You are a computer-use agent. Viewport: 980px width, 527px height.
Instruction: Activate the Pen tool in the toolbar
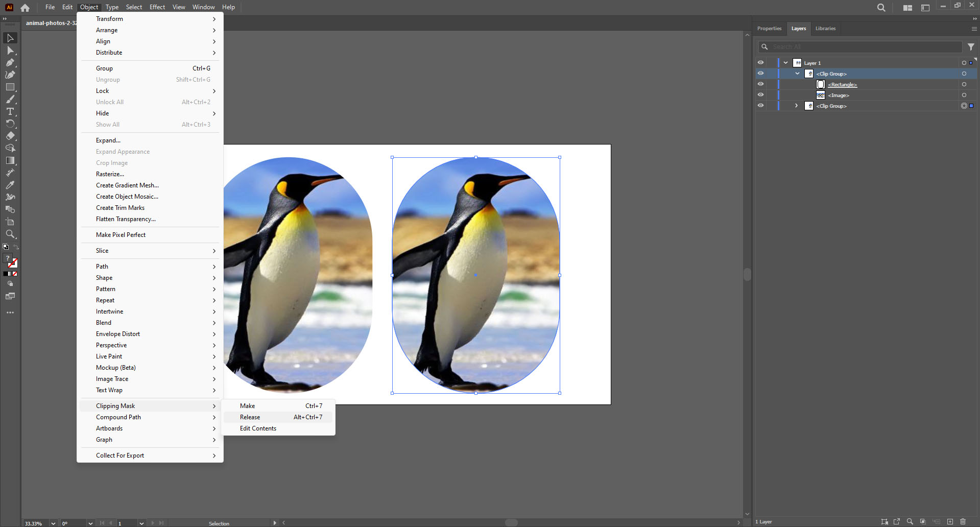pyautogui.click(x=10, y=63)
